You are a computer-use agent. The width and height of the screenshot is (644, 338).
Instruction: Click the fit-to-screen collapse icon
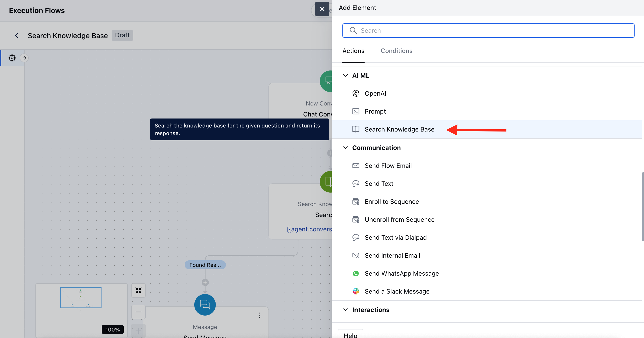tap(138, 290)
